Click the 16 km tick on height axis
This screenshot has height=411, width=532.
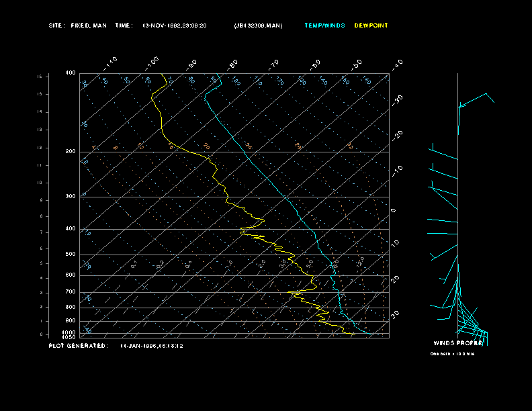(40, 77)
